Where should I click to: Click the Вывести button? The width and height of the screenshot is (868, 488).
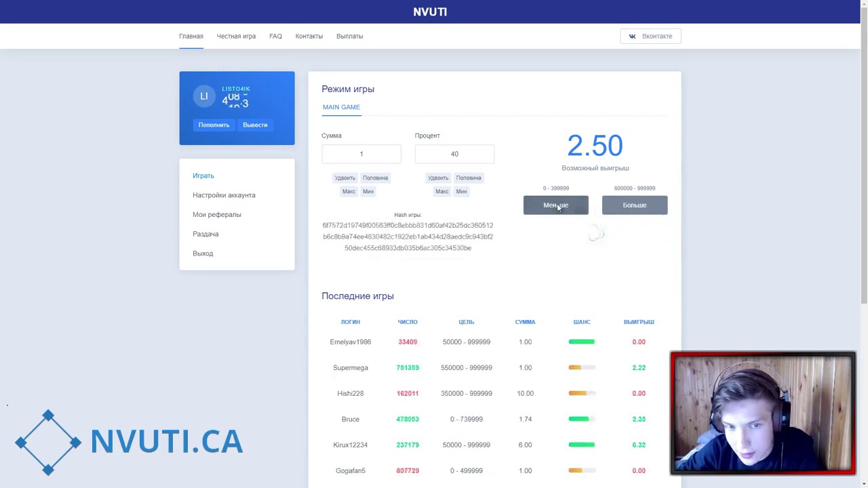pos(255,125)
